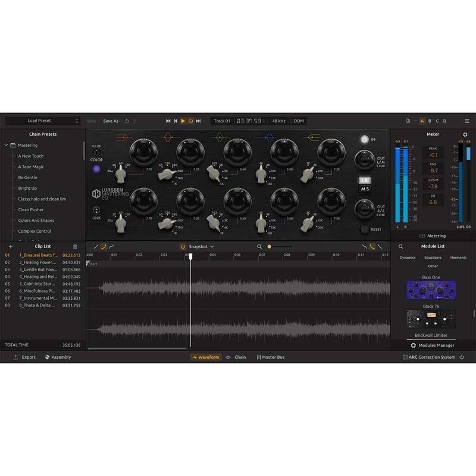
Task: Toggle the IN switch on the EQ plugin
Action: point(364,139)
